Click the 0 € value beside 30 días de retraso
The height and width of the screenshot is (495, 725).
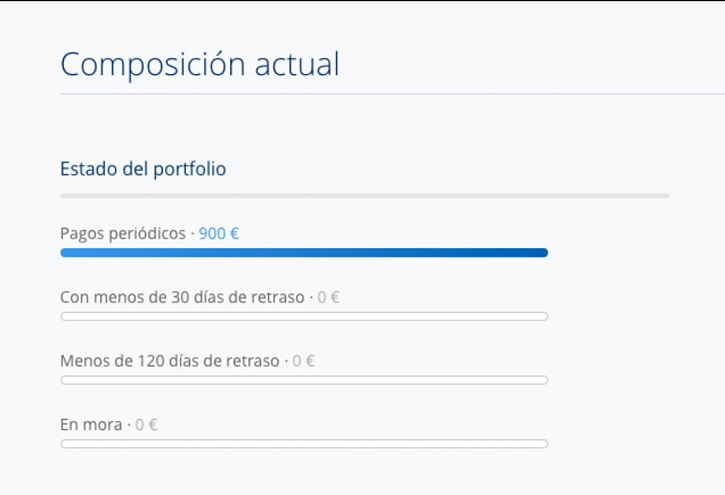[x=329, y=297]
